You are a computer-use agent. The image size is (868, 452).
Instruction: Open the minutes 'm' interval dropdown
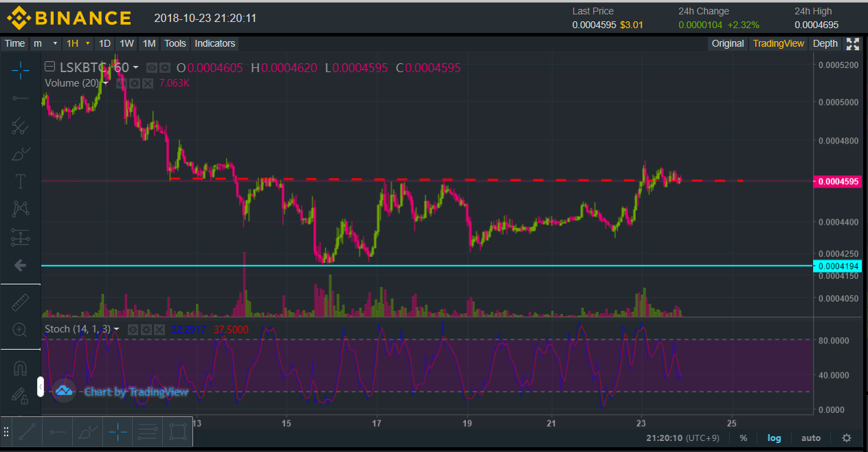(45, 43)
